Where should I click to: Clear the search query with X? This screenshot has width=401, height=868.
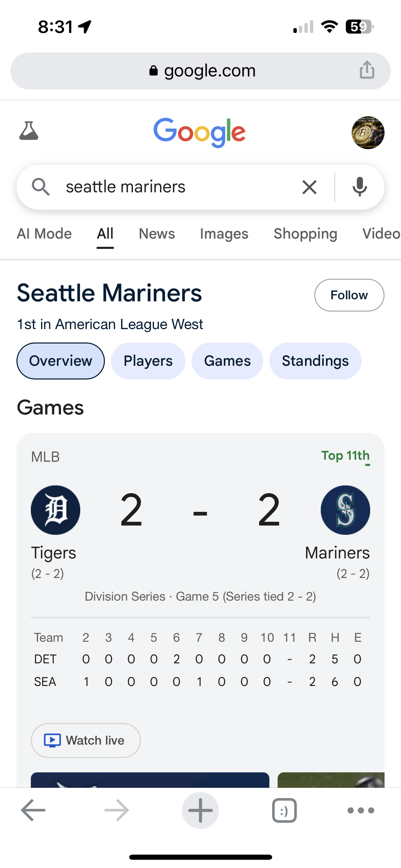tap(309, 187)
